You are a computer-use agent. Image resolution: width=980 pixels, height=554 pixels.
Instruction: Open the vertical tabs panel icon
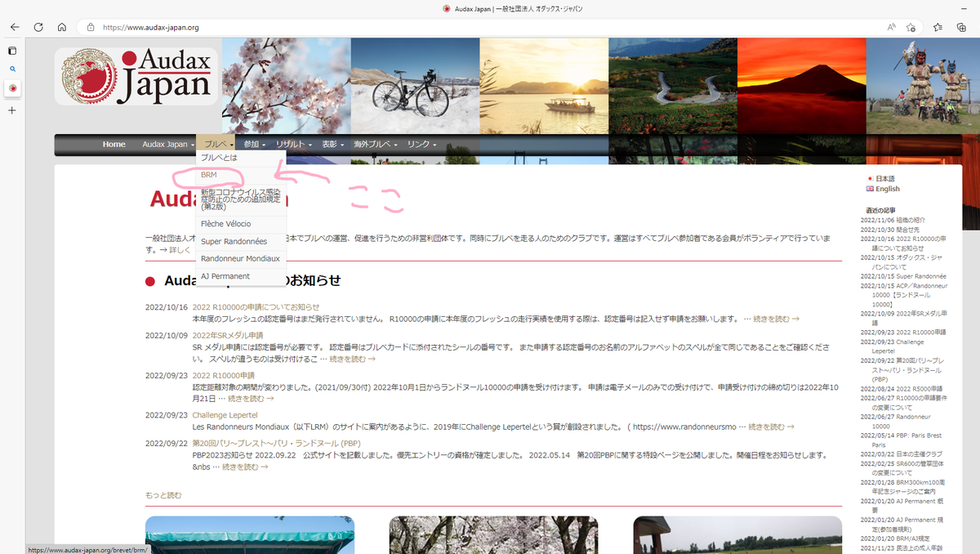click(x=12, y=51)
